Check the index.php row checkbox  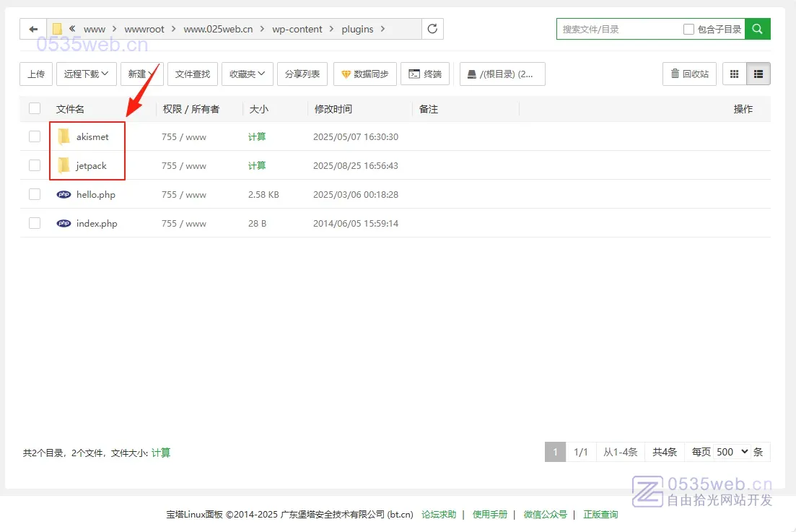(x=35, y=223)
